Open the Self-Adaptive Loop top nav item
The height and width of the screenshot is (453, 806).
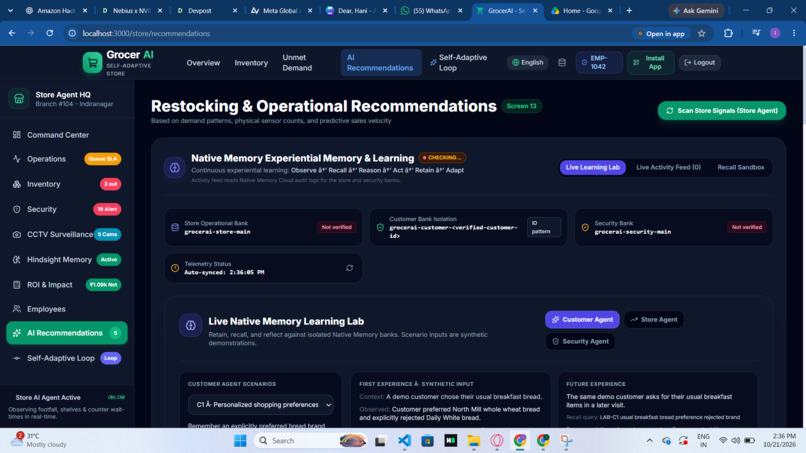(459, 63)
